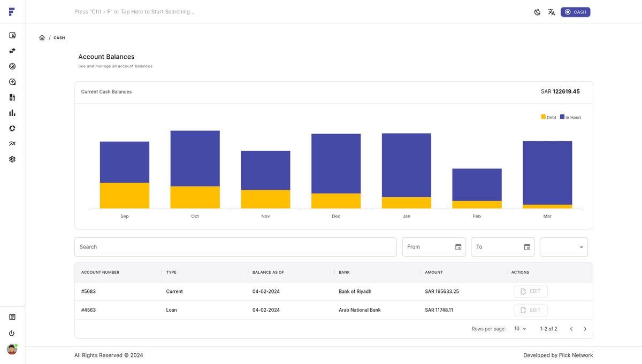Click the blue In Hand March bar

(x=547, y=172)
